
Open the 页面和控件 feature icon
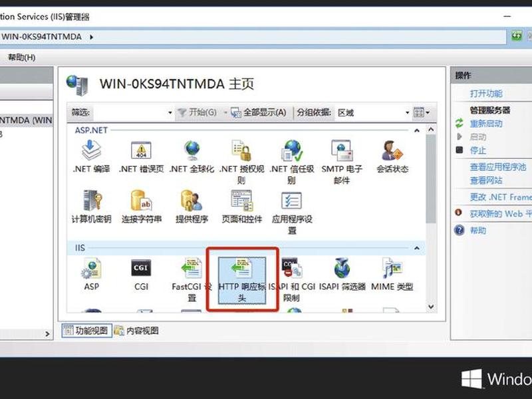point(241,207)
